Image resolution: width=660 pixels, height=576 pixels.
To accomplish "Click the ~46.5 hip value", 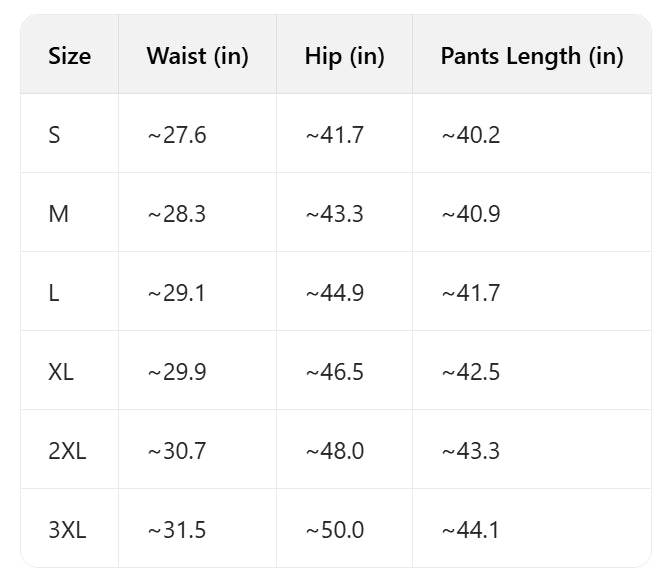I will click(334, 372).
